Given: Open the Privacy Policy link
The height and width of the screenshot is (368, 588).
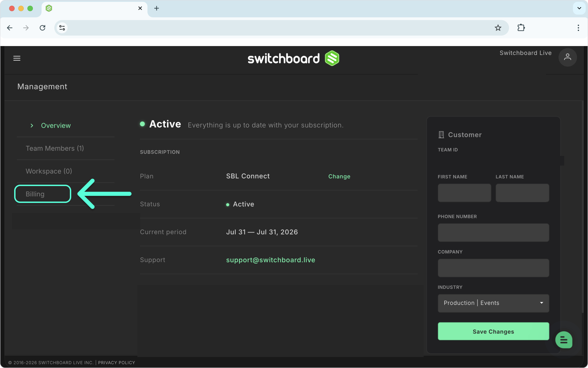Looking at the screenshot, I should [116, 362].
